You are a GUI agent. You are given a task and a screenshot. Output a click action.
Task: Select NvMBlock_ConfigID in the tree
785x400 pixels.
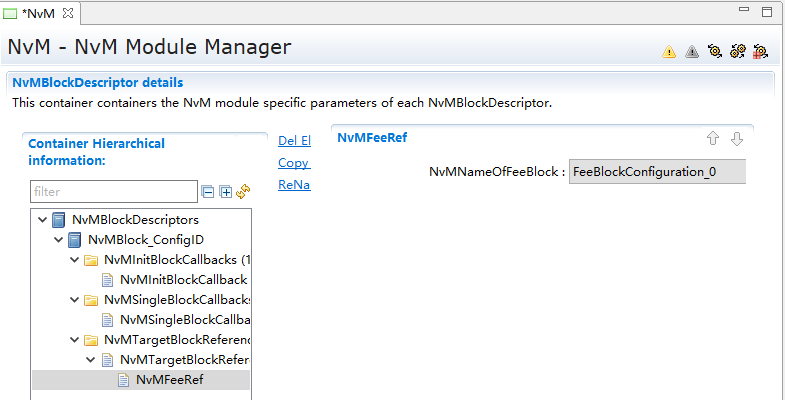coord(146,240)
